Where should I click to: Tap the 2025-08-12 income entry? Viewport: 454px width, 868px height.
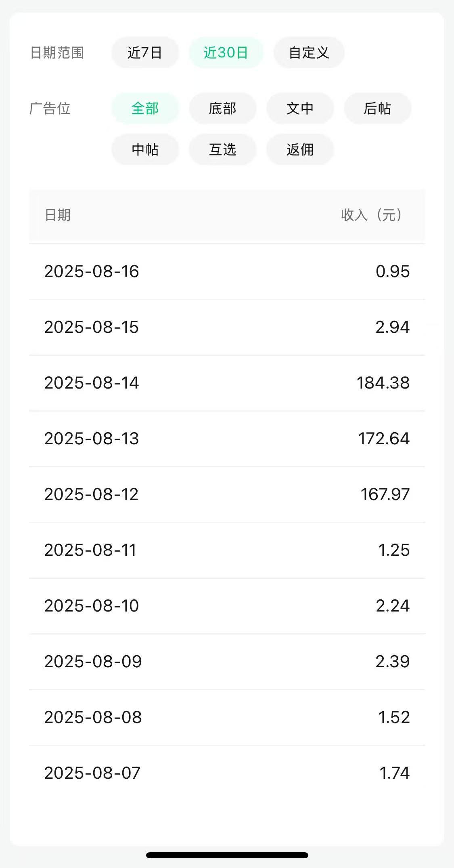pos(227,494)
